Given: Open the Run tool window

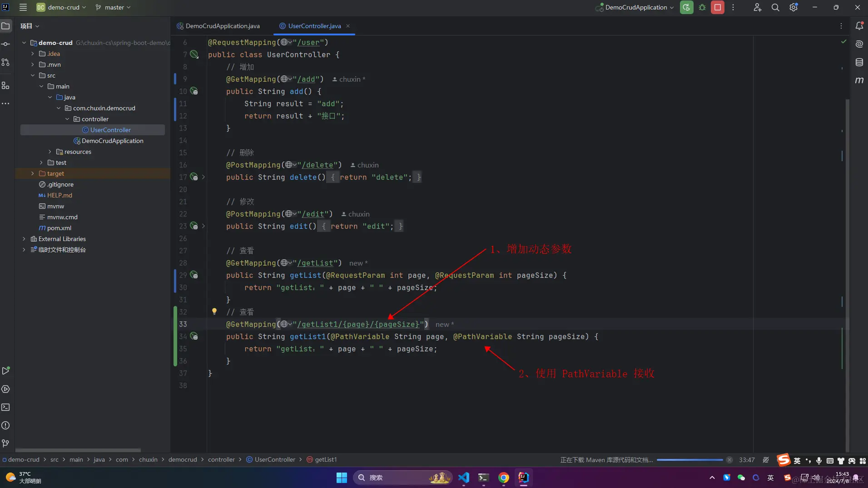Looking at the screenshot, I should click(5, 371).
